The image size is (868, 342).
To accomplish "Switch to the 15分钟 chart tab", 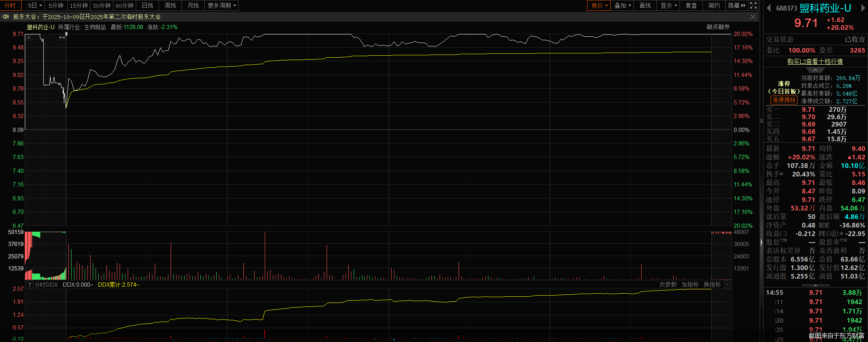I will [x=79, y=5].
